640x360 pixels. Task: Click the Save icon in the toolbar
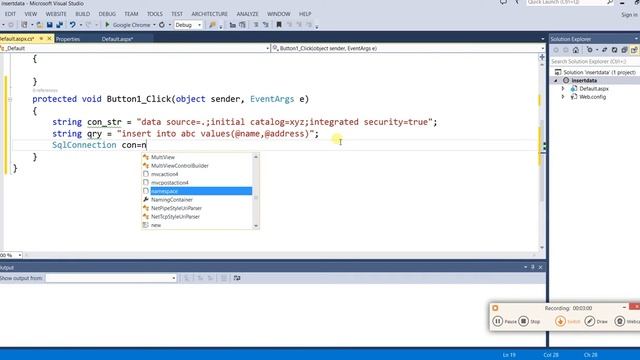49,25
